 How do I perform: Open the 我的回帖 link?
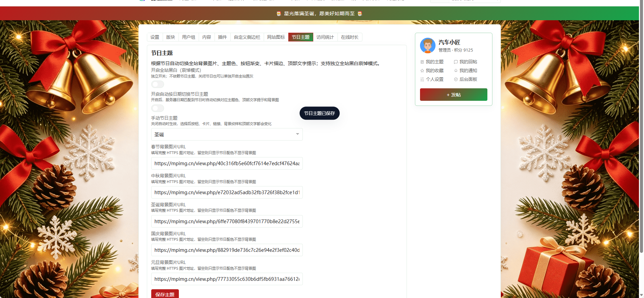(468, 62)
